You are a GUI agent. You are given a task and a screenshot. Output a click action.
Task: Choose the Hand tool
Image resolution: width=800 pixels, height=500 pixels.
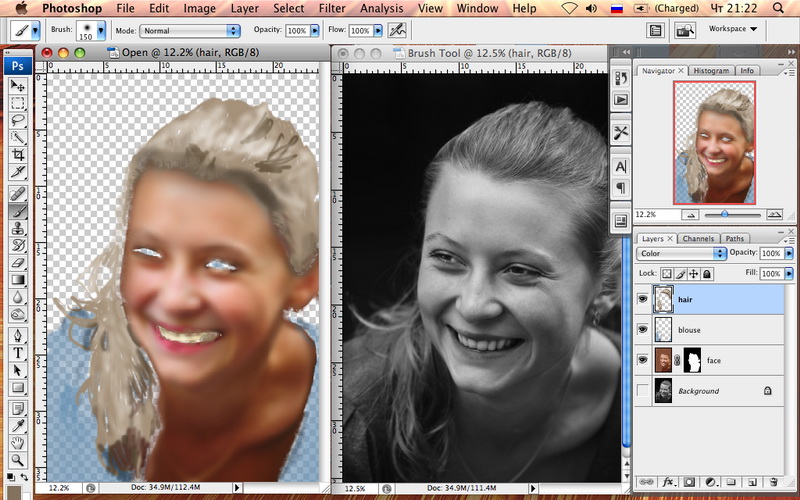18,441
